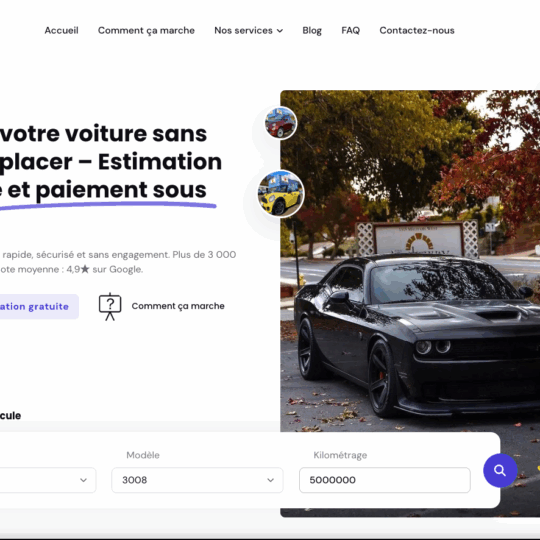The image size is (540, 540).
Task: Click the question mark easel icon
Action: 110,307
